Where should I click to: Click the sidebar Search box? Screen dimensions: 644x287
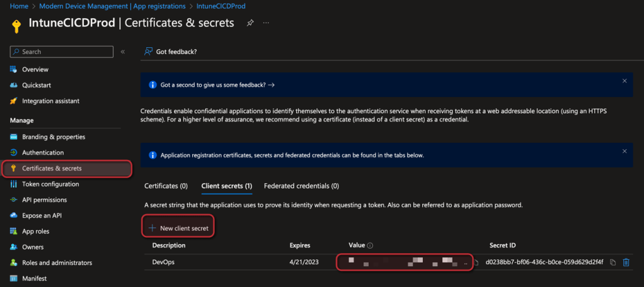click(x=62, y=52)
